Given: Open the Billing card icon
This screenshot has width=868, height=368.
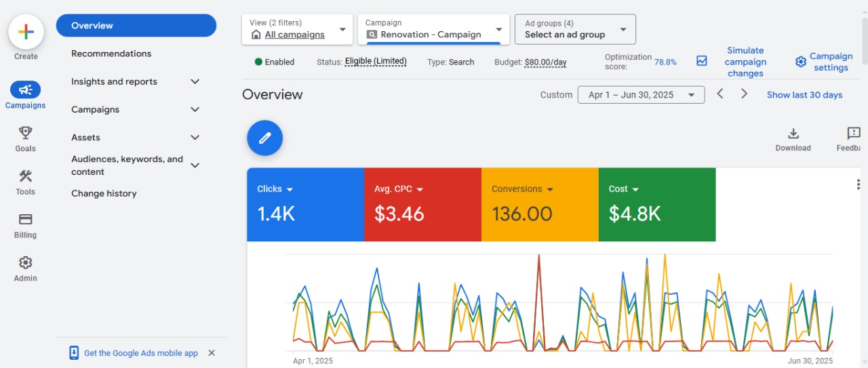Looking at the screenshot, I should (26, 220).
